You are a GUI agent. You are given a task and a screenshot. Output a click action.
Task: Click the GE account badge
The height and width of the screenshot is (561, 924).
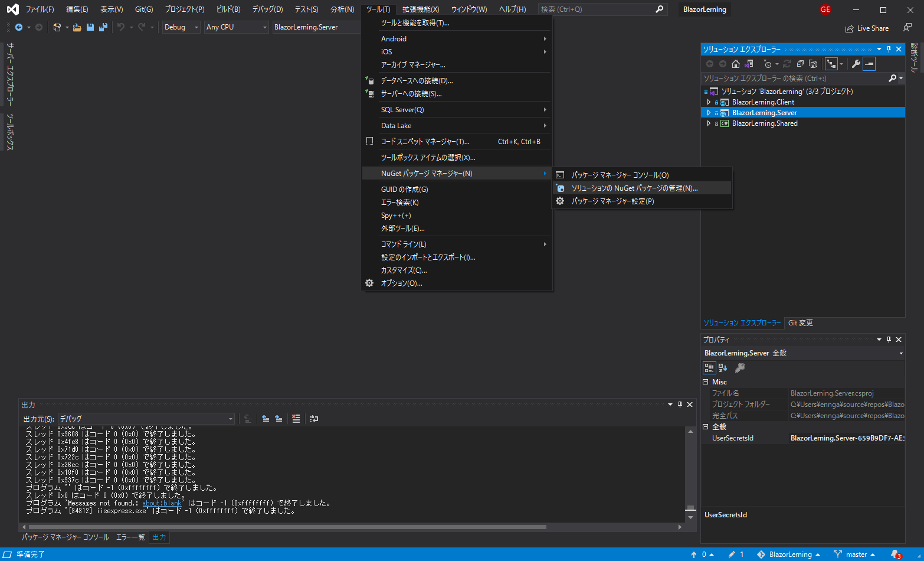[825, 9]
